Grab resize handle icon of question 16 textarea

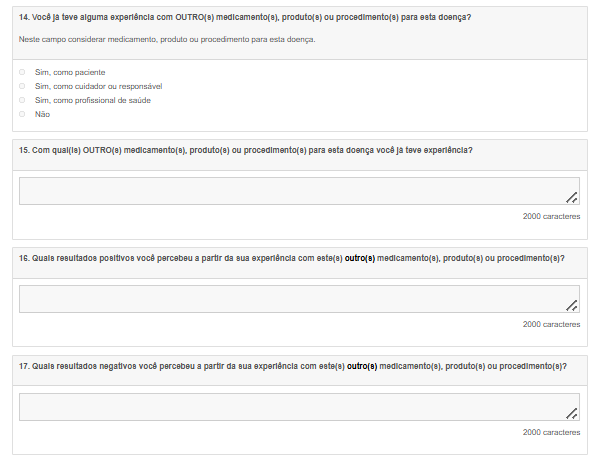572,305
